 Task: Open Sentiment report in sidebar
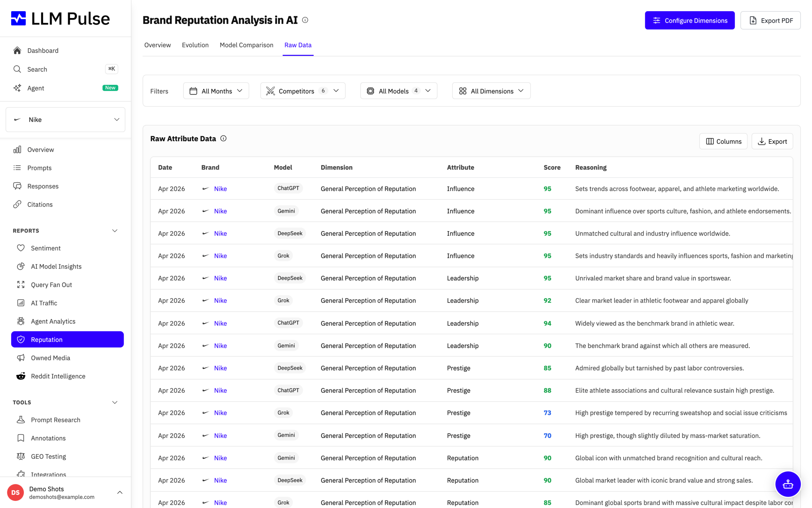pyautogui.click(x=46, y=248)
